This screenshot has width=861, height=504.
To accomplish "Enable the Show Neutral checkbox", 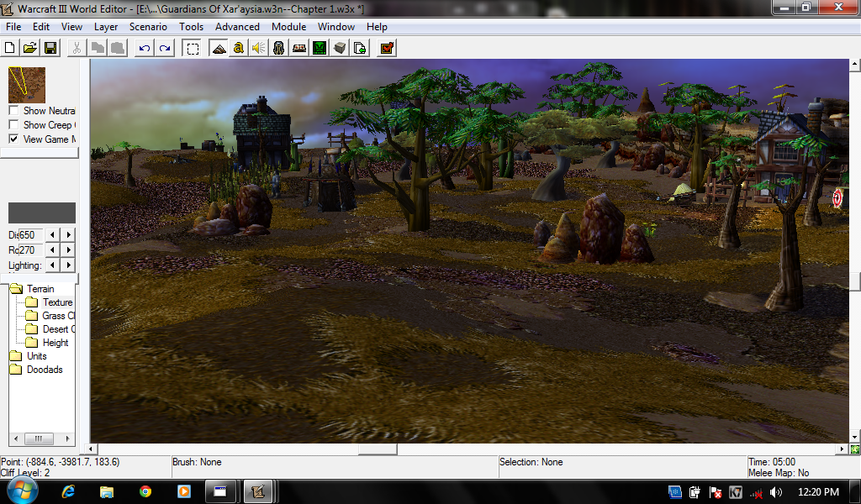I will coord(13,110).
